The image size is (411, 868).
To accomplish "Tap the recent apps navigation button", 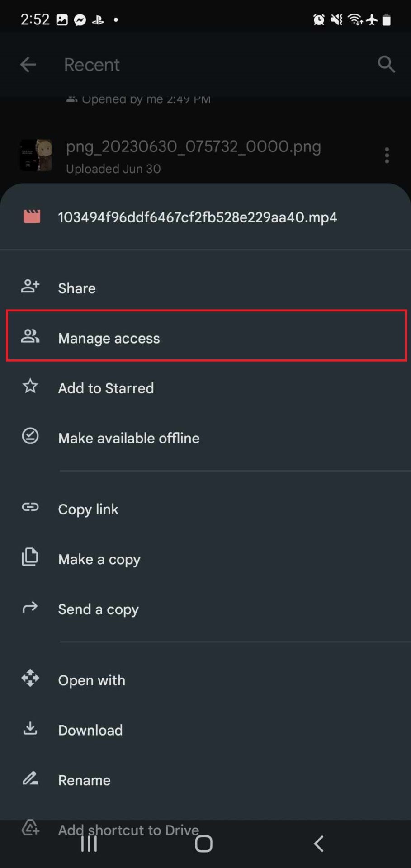I will [89, 843].
